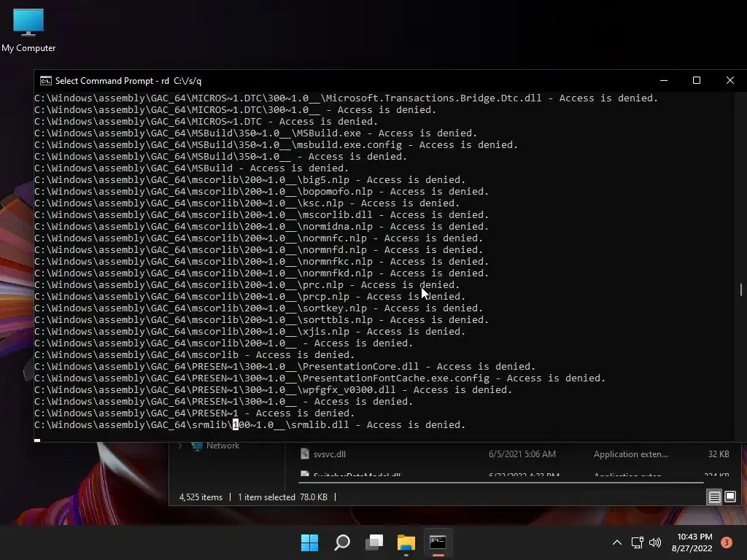Minimize the Command Prompt window
The width and height of the screenshot is (747, 560).
point(664,80)
